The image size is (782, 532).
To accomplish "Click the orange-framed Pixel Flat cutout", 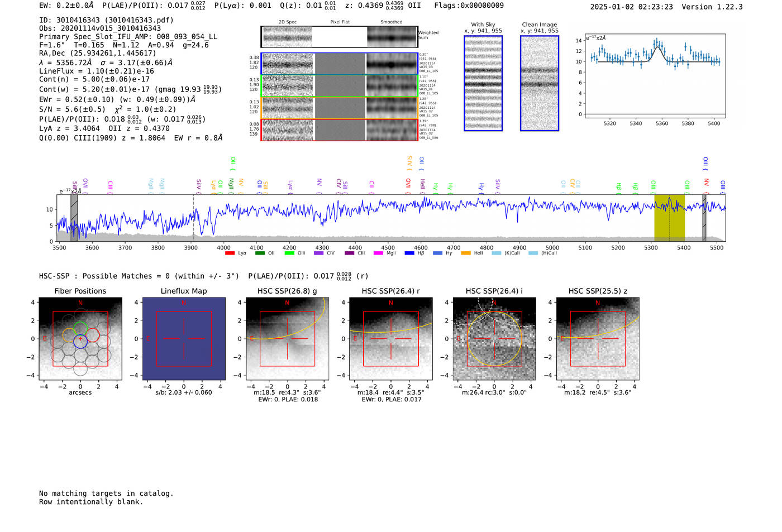I will [340, 108].
